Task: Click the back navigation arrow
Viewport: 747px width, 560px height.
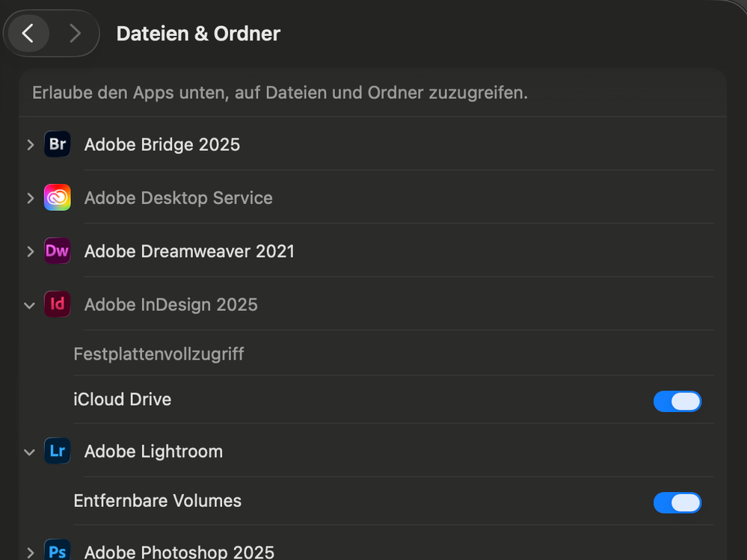Action: (x=28, y=33)
